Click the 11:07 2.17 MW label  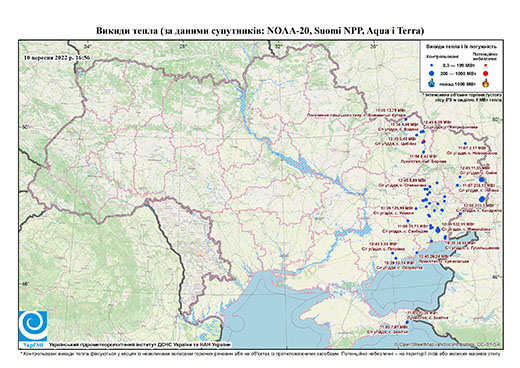click(x=472, y=148)
